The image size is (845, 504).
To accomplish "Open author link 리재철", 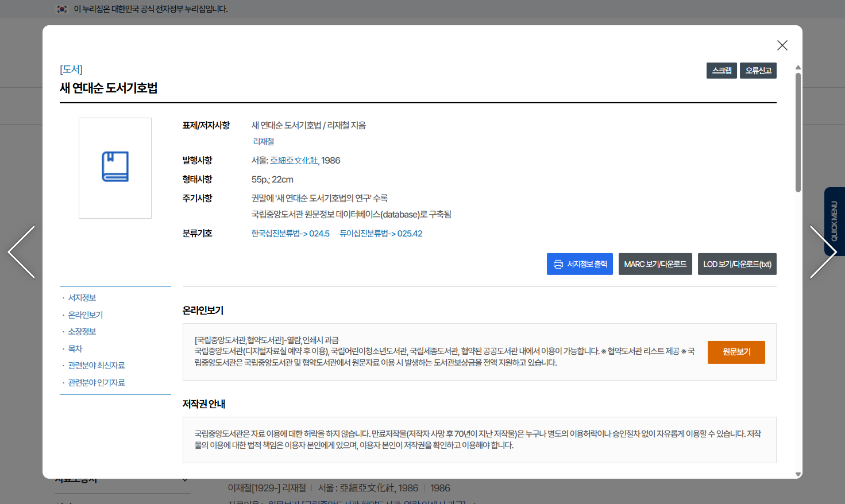I will coord(264,141).
